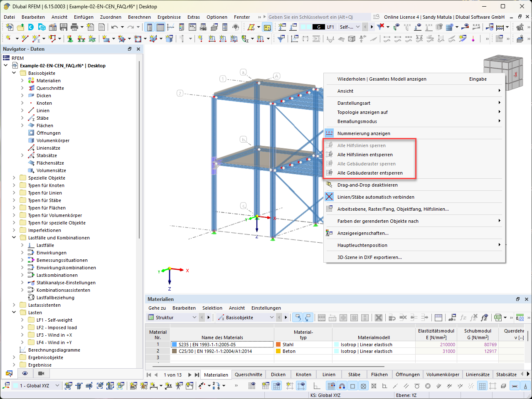Click the save model floppy disk icon
This screenshot has height=399, width=532.
64,27
